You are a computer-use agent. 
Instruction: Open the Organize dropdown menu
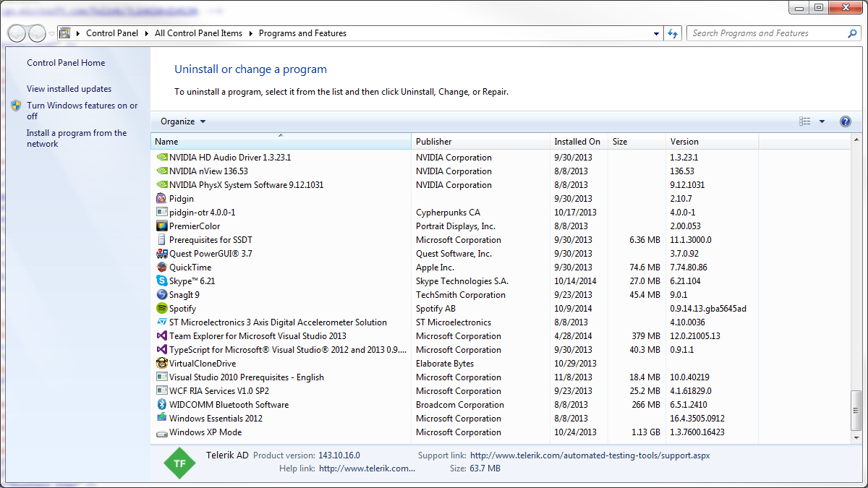[x=183, y=121]
